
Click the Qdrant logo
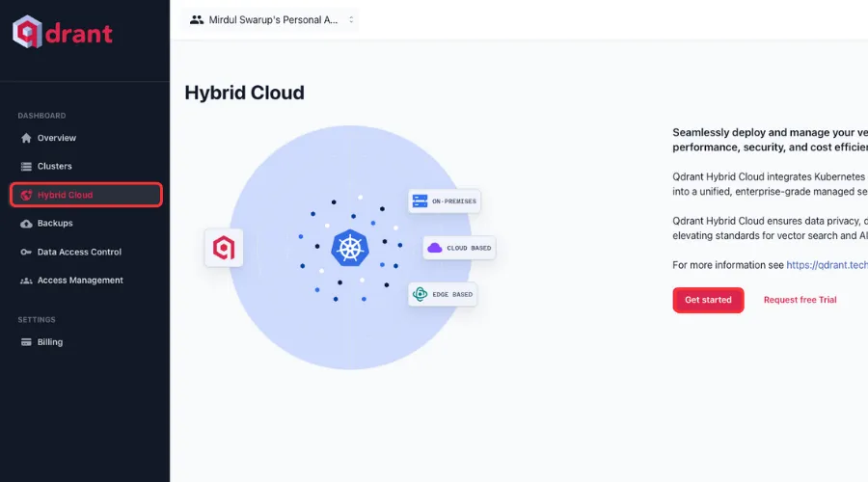point(63,32)
